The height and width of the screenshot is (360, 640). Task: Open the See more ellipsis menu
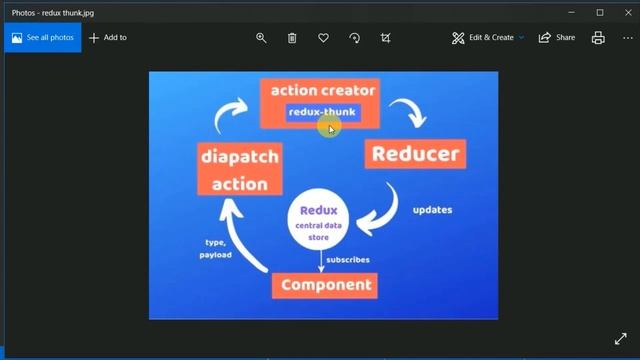(628, 38)
